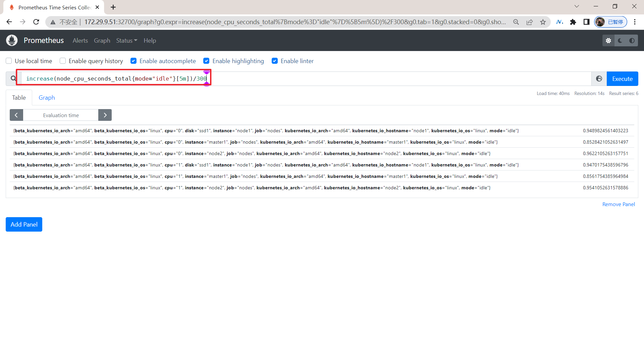Switch to the Table tab

[x=19, y=98]
